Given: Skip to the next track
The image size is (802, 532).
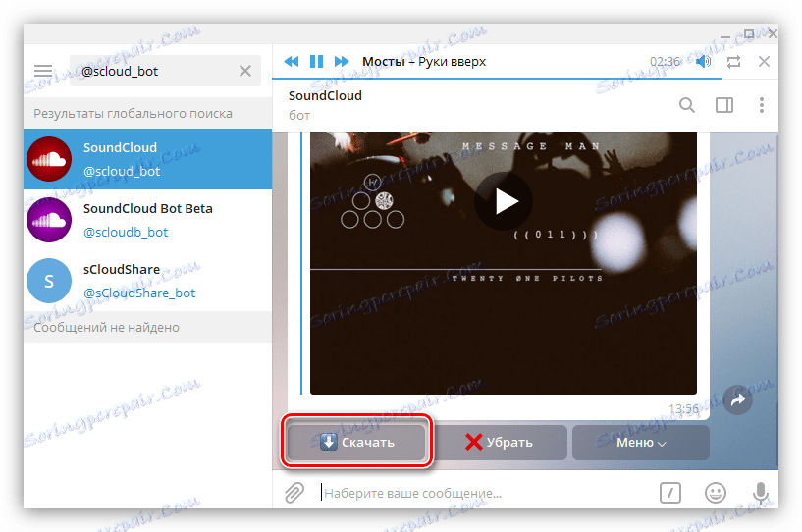Looking at the screenshot, I should point(342,62).
